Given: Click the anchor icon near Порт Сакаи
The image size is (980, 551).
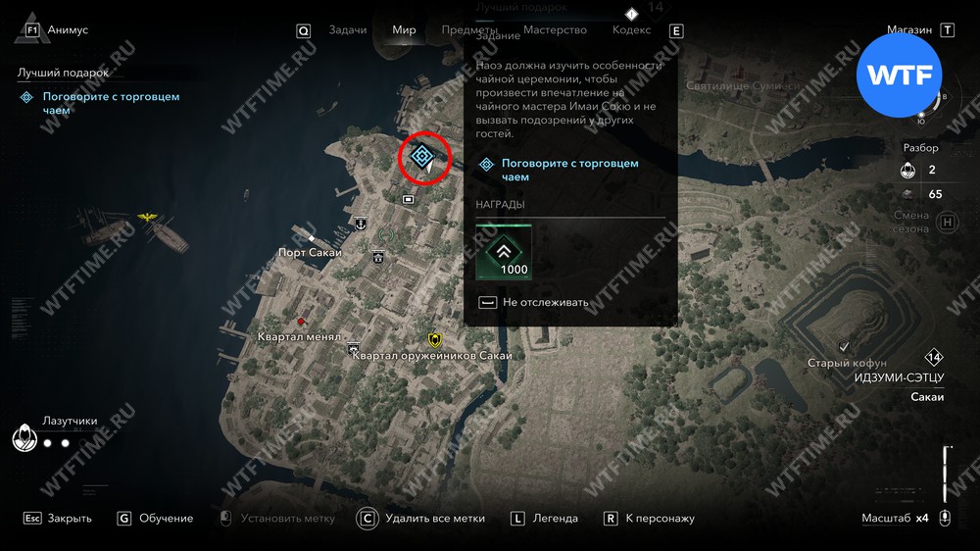Looking at the screenshot, I should 361,224.
